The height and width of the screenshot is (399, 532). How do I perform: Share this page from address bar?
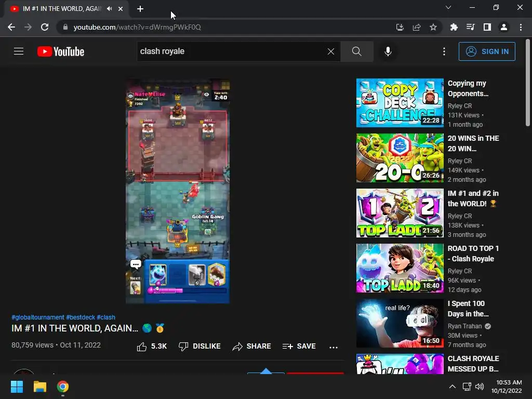[x=417, y=27]
